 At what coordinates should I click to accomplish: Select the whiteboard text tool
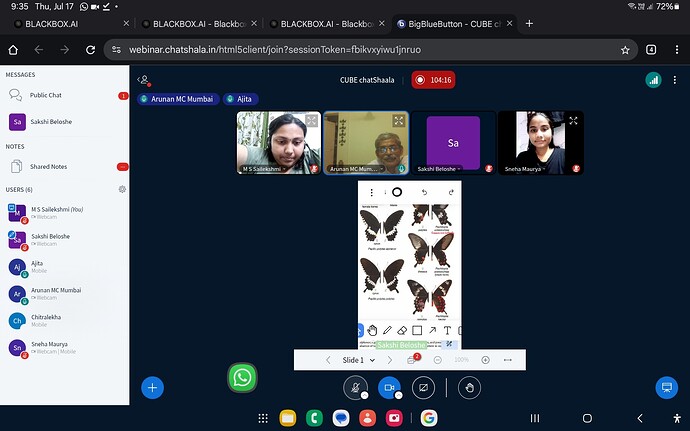[x=447, y=330]
